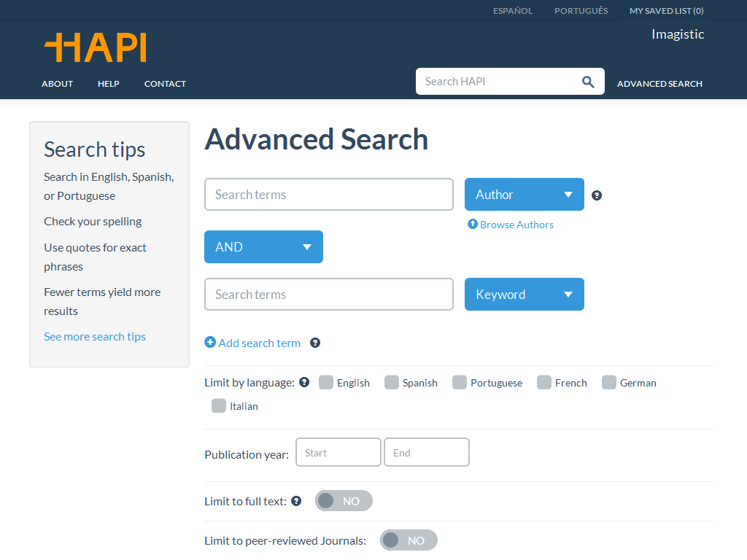Click the search magnifying glass icon

tap(588, 81)
